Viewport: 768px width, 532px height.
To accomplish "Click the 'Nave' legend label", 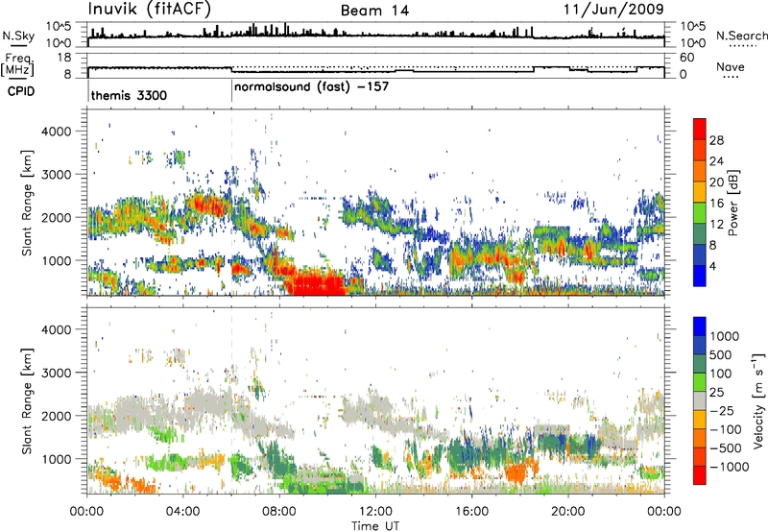I will tap(731, 66).
